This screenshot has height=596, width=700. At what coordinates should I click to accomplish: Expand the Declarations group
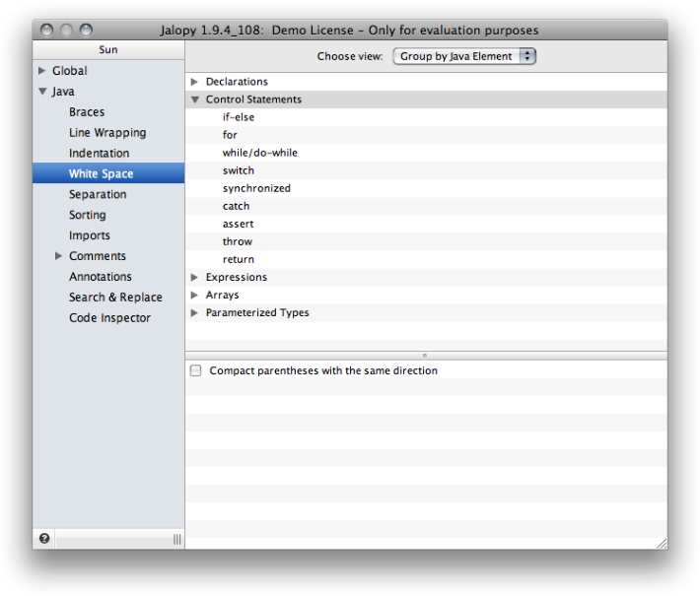pos(194,82)
